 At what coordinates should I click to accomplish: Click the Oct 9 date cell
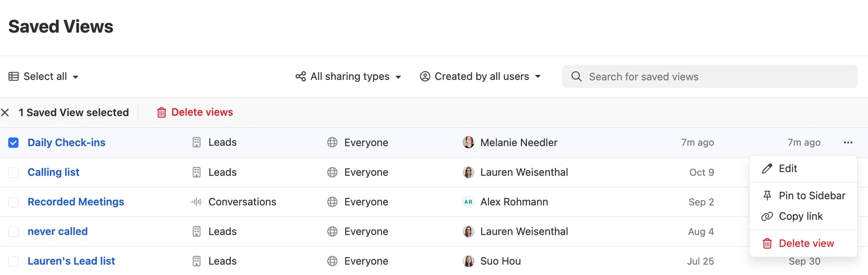tap(701, 172)
